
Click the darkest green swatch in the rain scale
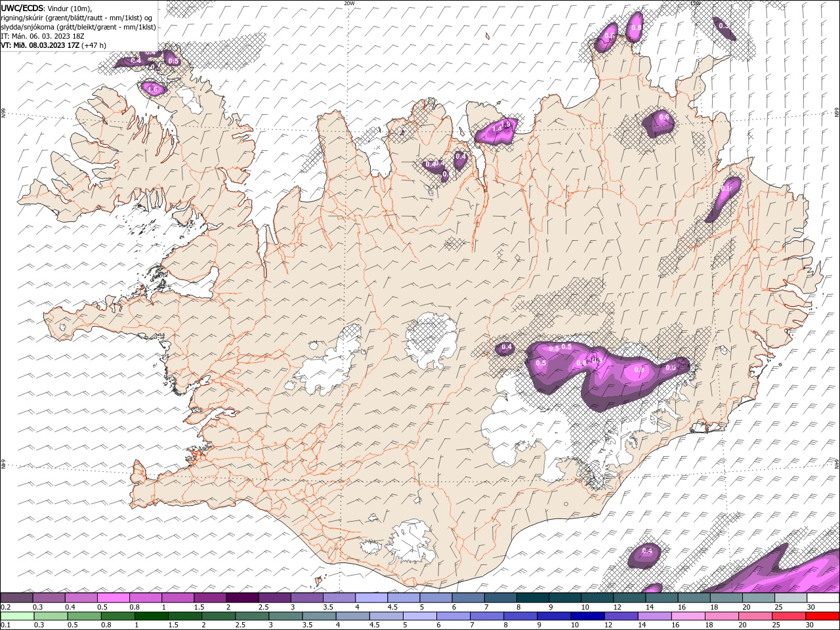coord(151,617)
